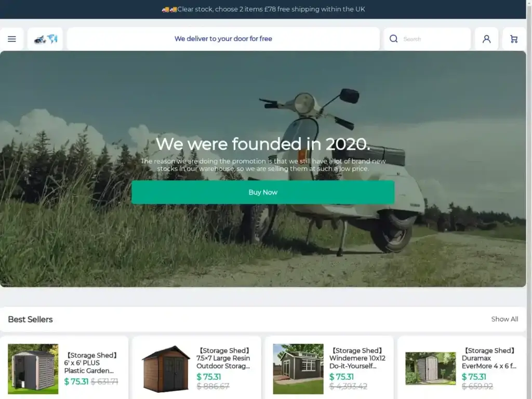The height and width of the screenshot is (399, 532).
Task: Open the shopping cart icon
Action: coord(514,39)
